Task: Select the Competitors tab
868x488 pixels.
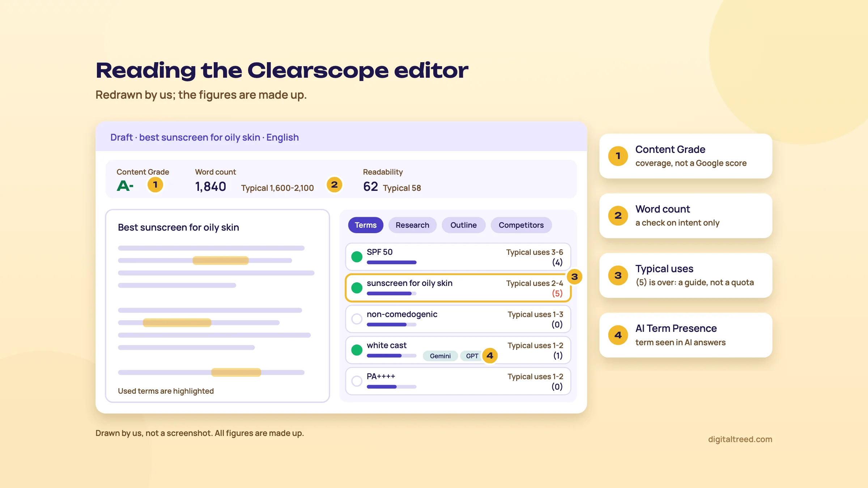Action: point(521,225)
